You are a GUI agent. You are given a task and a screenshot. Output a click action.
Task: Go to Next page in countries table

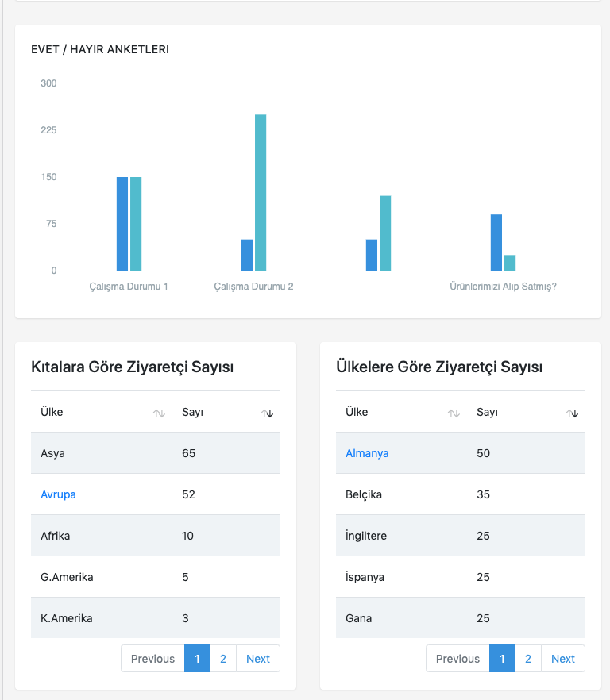[x=563, y=659]
